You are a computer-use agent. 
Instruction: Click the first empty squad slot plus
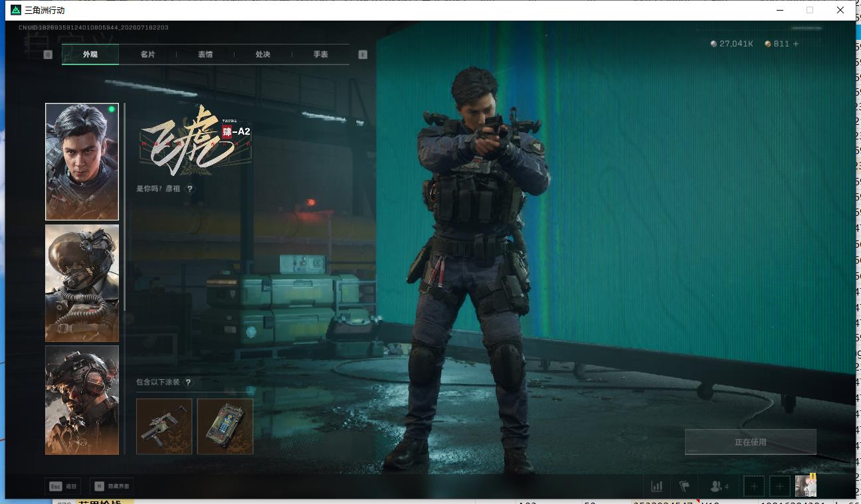(753, 487)
